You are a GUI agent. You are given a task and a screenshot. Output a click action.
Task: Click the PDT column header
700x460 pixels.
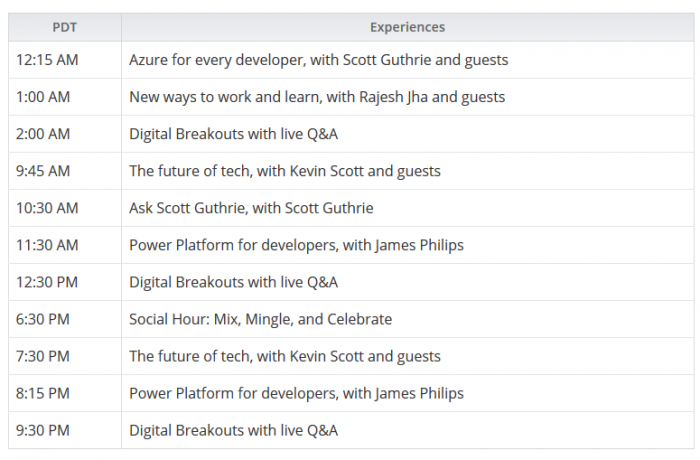(65, 27)
